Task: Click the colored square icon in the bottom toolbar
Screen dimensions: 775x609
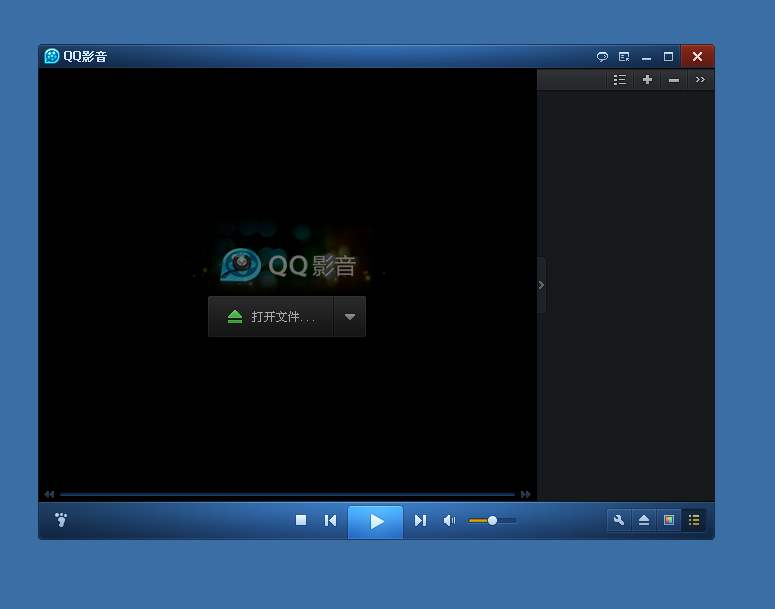Action: pyautogui.click(x=668, y=520)
